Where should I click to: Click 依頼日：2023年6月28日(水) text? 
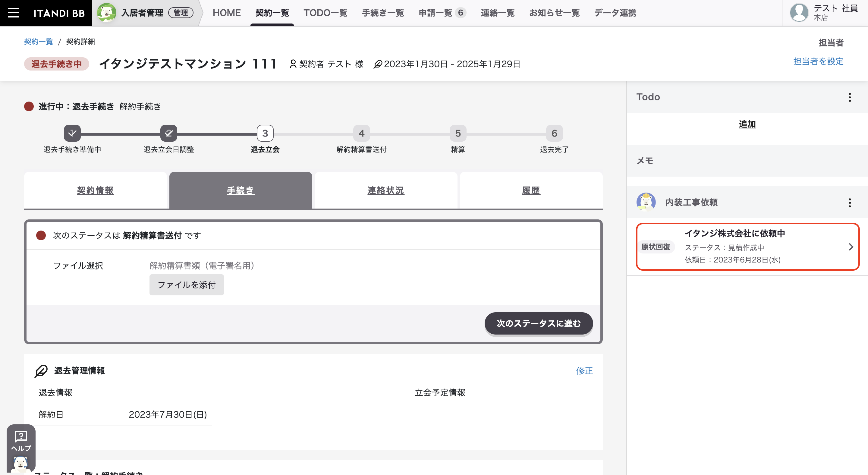pos(733,260)
